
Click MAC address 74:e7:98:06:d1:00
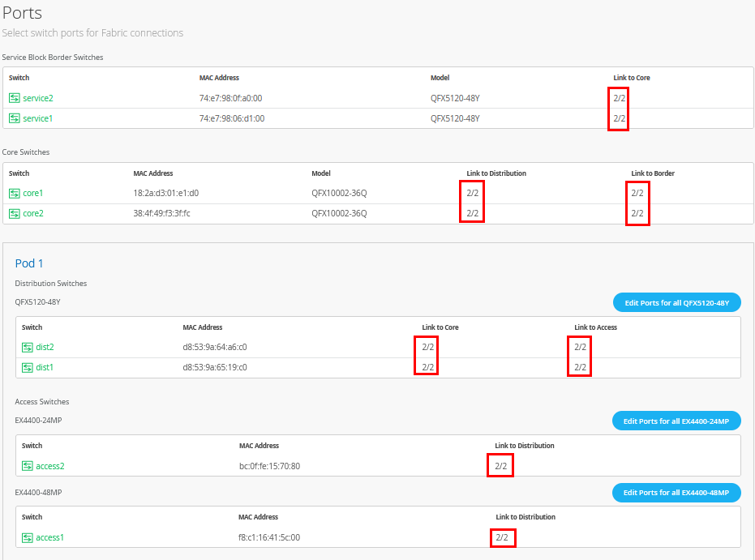(232, 118)
